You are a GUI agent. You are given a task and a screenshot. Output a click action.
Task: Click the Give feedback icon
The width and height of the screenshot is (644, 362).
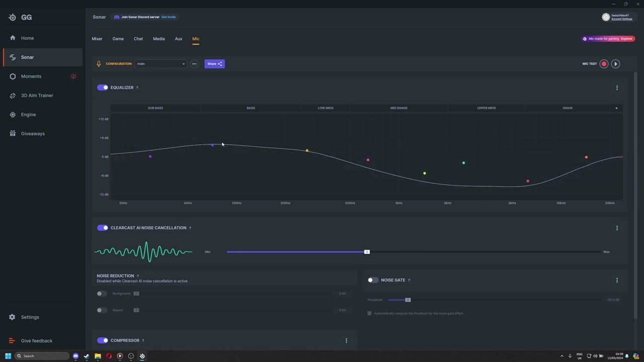tap(12, 341)
